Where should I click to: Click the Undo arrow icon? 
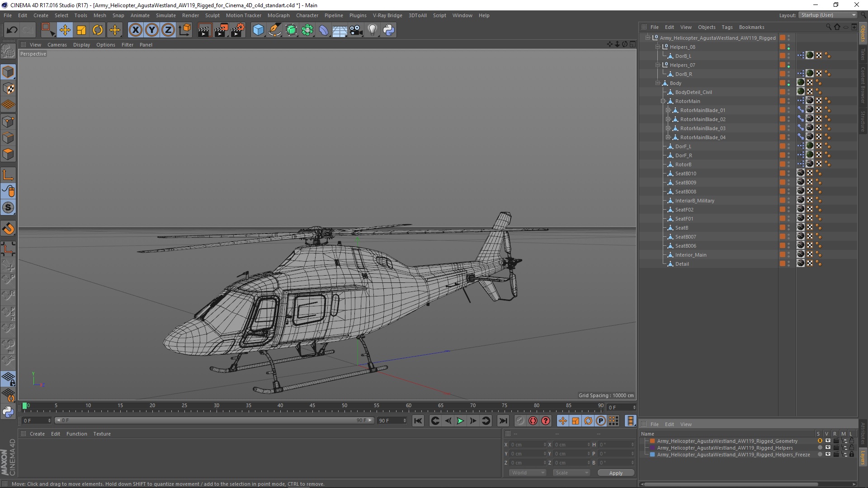point(12,30)
